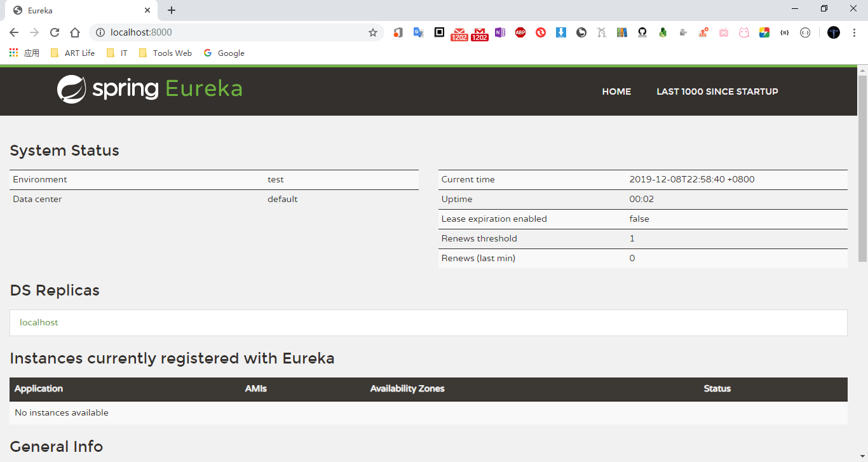Open the ABP Adblock Plus extension
The width and height of the screenshot is (868, 462).
[x=520, y=32]
